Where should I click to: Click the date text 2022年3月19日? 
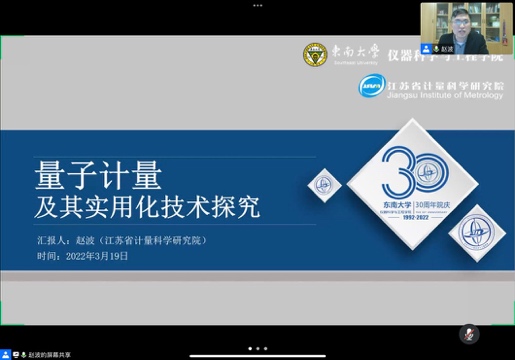[97, 256]
